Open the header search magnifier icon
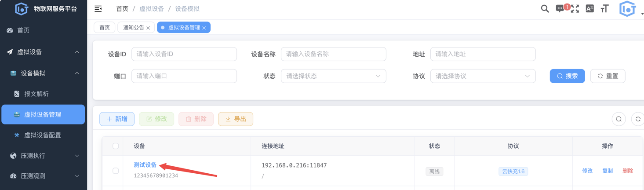 pos(545,9)
